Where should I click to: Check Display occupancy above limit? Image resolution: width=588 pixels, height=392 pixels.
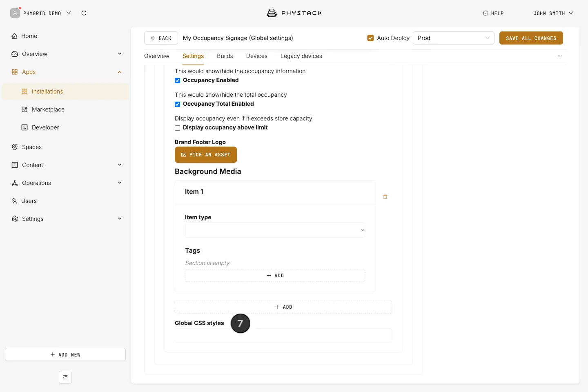(178, 128)
